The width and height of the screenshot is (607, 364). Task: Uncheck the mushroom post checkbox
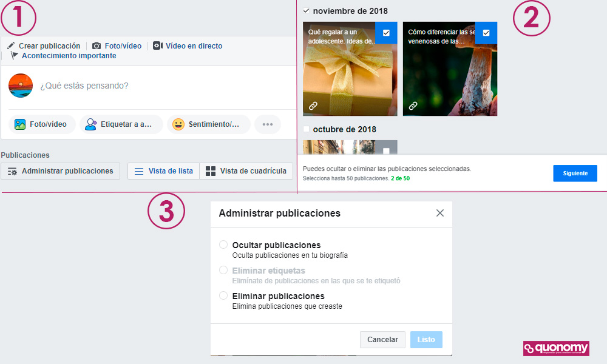(486, 33)
